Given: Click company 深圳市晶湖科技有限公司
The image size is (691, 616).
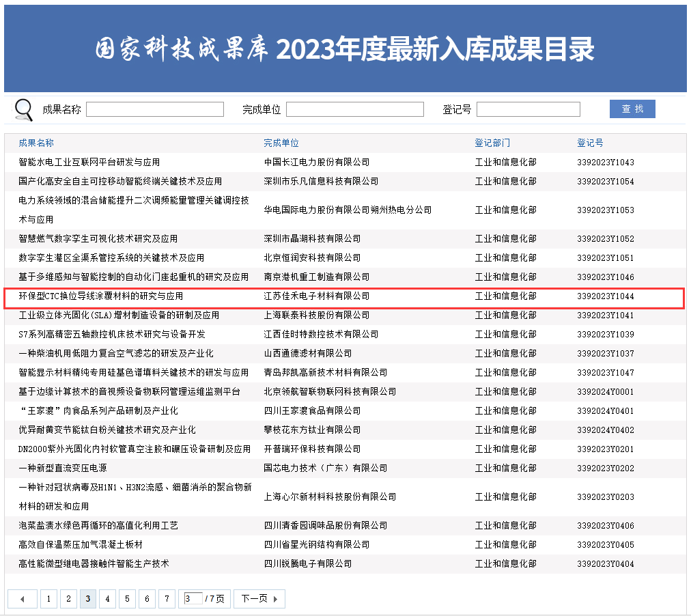Looking at the screenshot, I should pyautogui.click(x=312, y=238).
